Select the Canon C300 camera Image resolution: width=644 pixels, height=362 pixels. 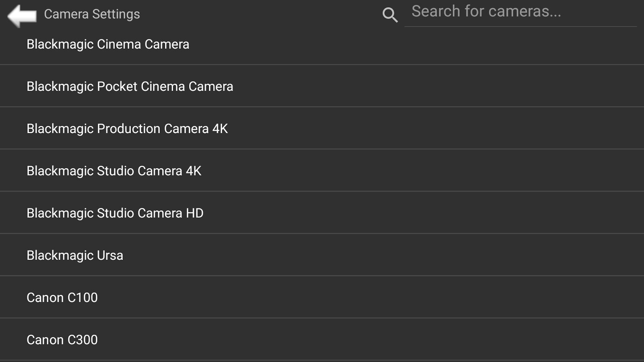click(62, 340)
